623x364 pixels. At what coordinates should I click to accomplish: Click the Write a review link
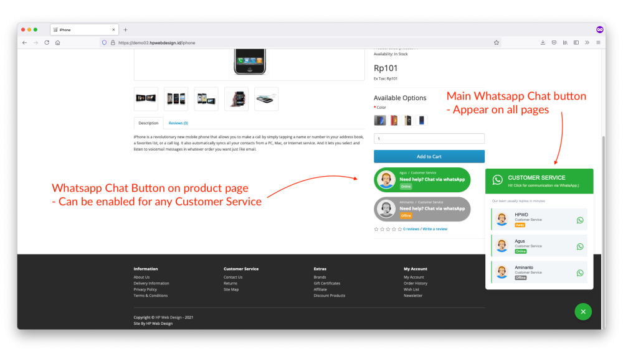(435, 229)
